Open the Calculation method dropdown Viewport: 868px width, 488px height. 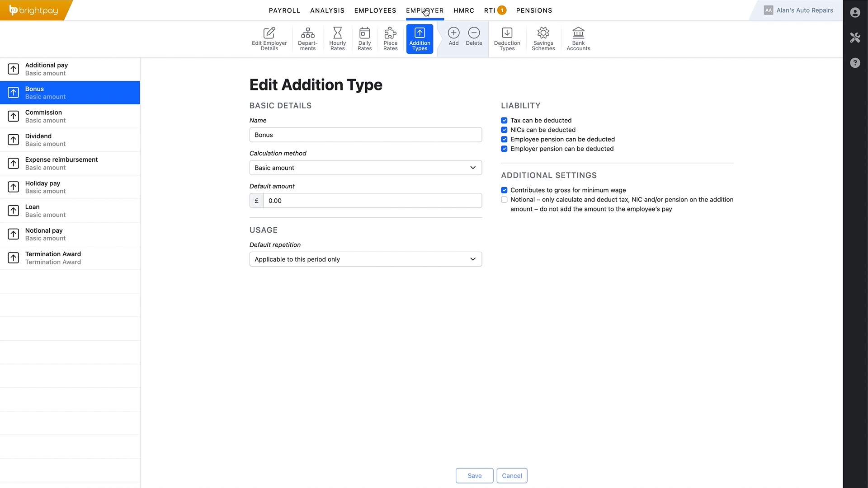point(365,168)
